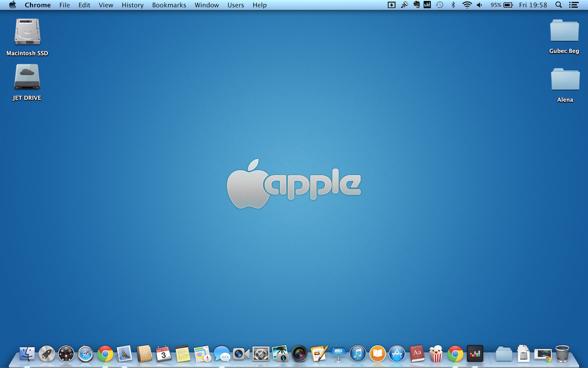Viewport: 588px width, 368px height.
Task: Open the Documents stack in Dock
Action: [523, 354]
